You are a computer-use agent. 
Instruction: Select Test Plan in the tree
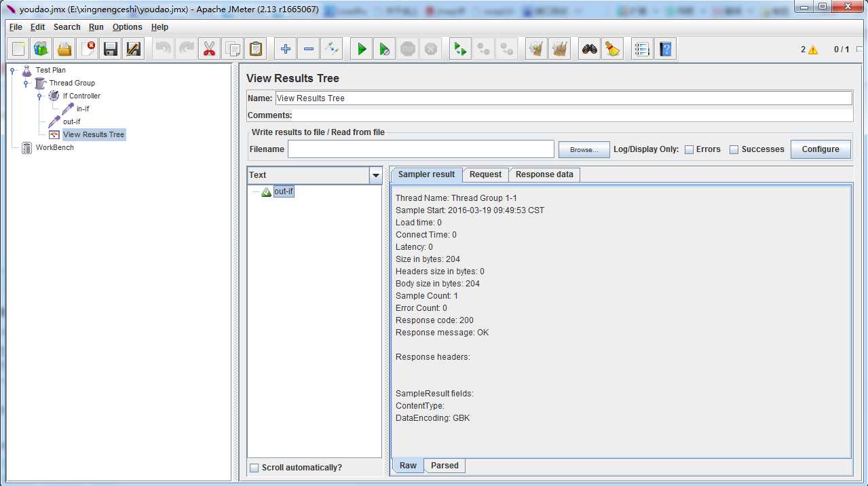51,70
